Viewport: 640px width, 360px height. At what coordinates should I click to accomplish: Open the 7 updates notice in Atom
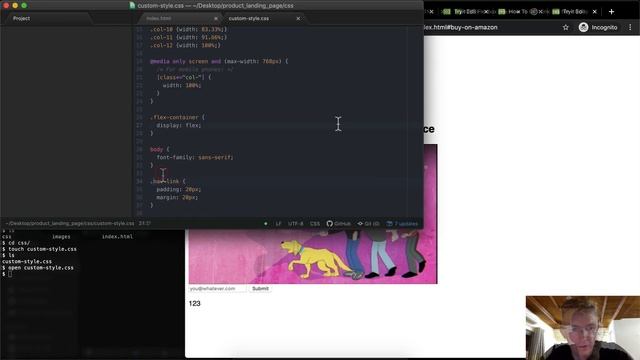(x=402, y=224)
